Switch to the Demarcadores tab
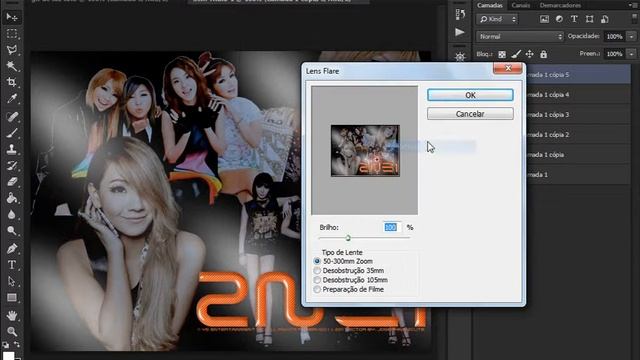The width and height of the screenshot is (640, 360). (x=560, y=5)
